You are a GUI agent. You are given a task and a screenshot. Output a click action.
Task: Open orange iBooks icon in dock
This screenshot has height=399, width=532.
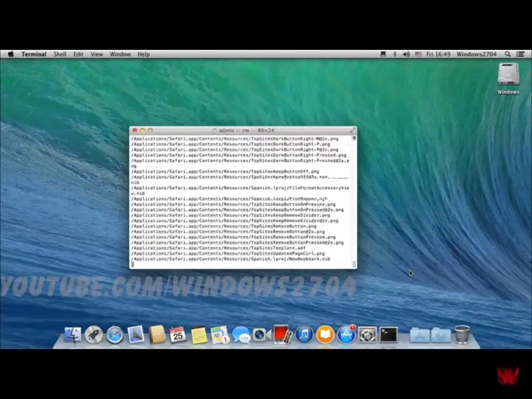(325, 335)
